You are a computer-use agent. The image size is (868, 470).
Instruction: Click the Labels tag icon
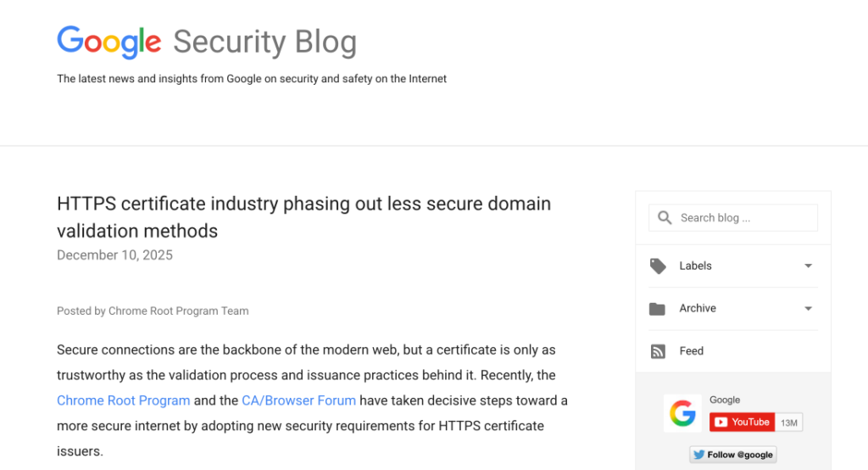point(658,266)
